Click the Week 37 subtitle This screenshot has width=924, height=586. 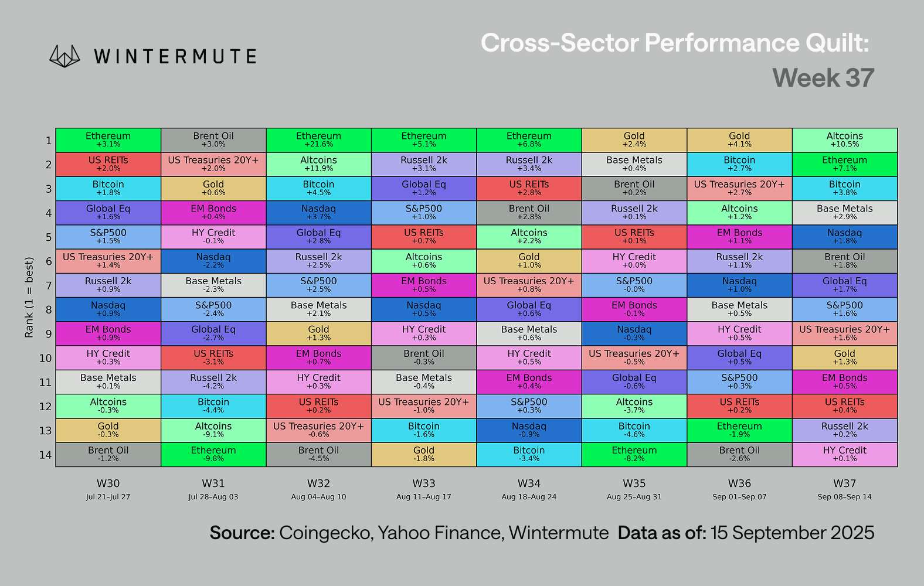823,78
